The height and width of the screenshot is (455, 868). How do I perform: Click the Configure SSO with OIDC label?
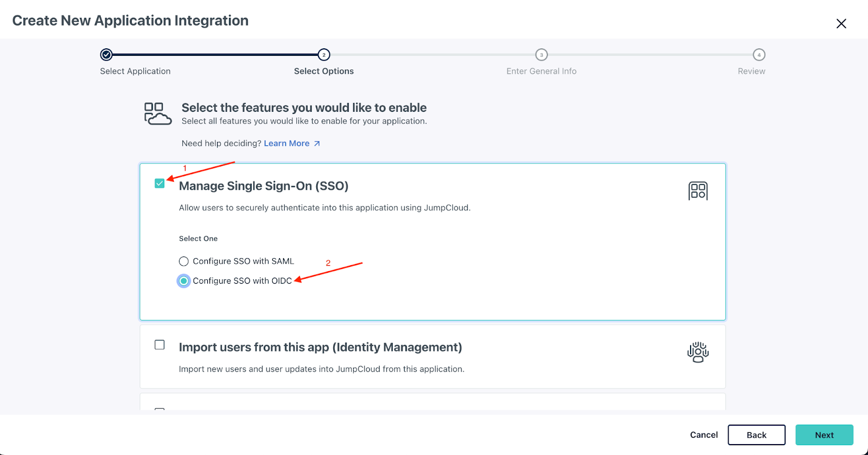(x=242, y=281)
